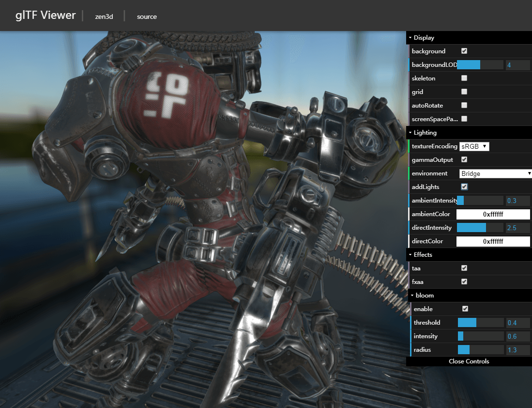Viewport: 532px width, 408px height.
Task: Click the backgroundLOD value field
Action: (x=518, y=65)
